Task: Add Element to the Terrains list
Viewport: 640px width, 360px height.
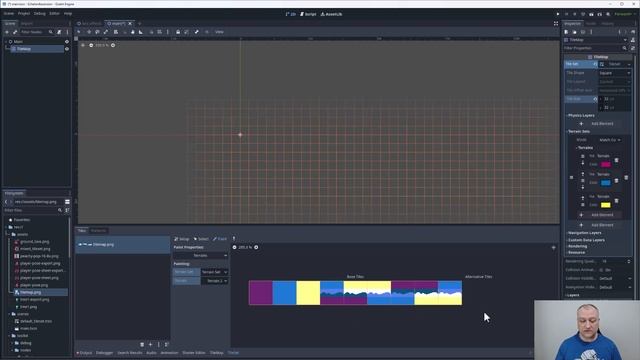Action: [598, 215]
